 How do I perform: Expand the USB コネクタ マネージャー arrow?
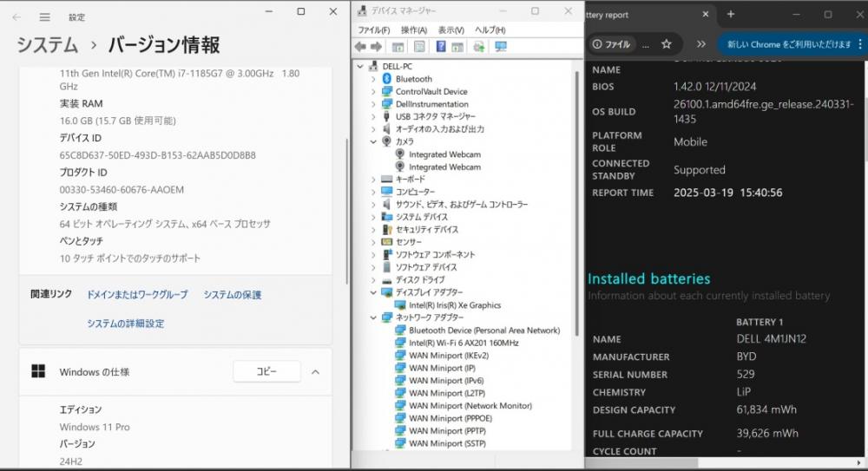coord(373,116)
